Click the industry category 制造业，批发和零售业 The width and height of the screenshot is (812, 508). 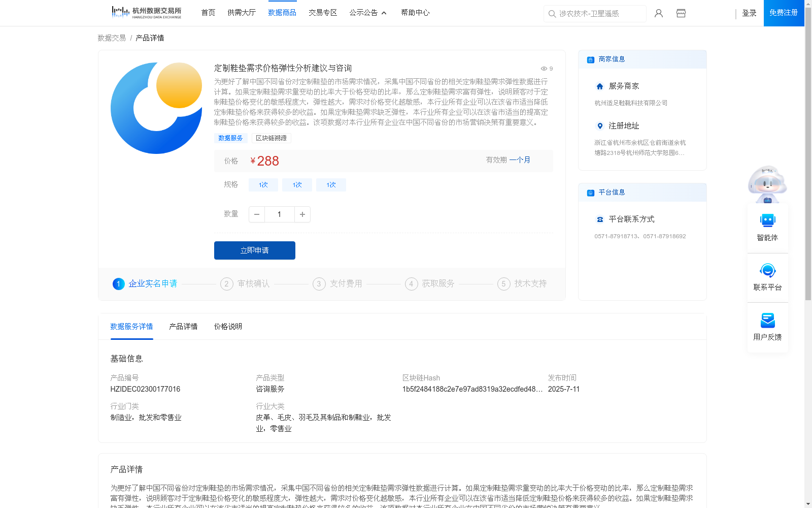coord(146,418)
